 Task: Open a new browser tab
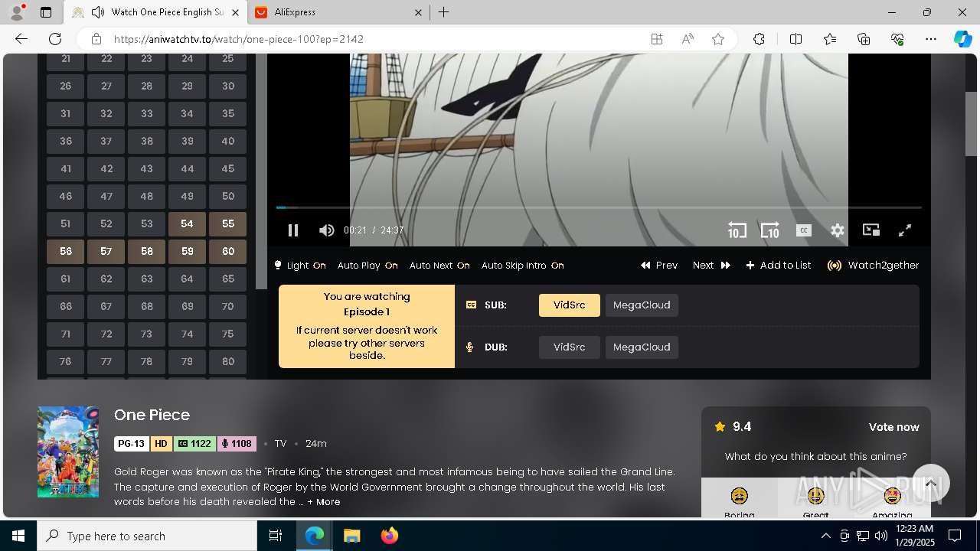(444, 12)
